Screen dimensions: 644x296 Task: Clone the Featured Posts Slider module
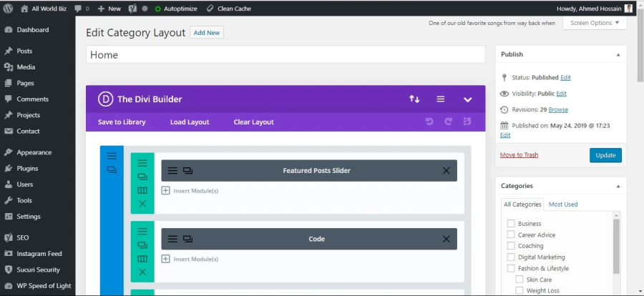tap(187, 170)
